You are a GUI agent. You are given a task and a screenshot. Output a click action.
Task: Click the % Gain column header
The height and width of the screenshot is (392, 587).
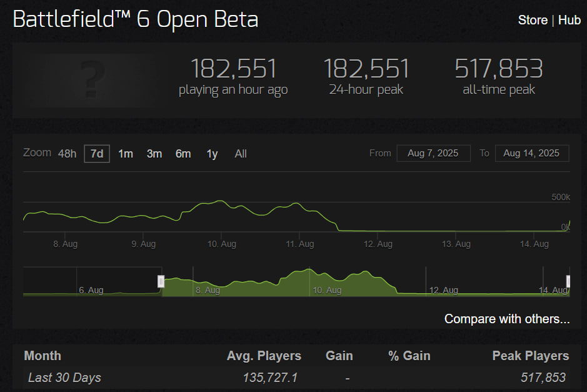409,356
